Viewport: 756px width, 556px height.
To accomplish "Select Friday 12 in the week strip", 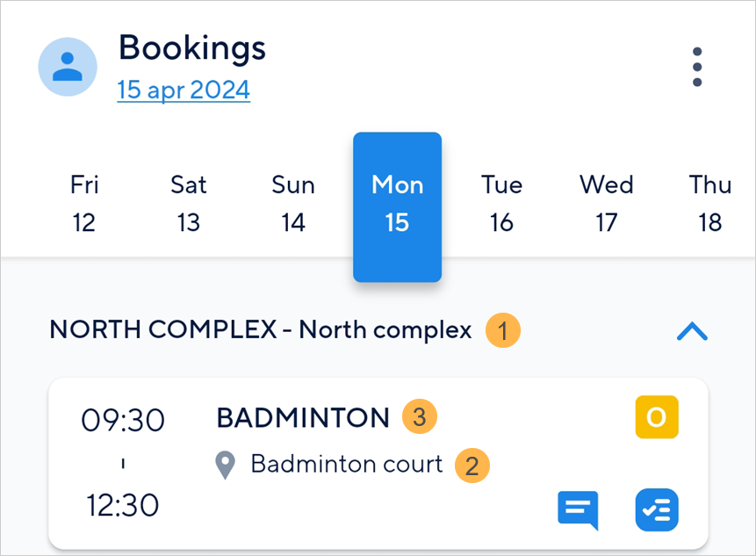I will click(x=84, y=204).
